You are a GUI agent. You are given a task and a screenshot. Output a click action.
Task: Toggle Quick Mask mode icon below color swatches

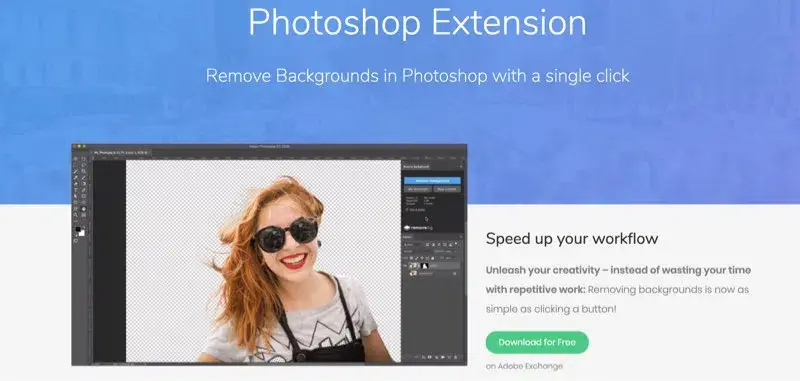tap(76, 241)
